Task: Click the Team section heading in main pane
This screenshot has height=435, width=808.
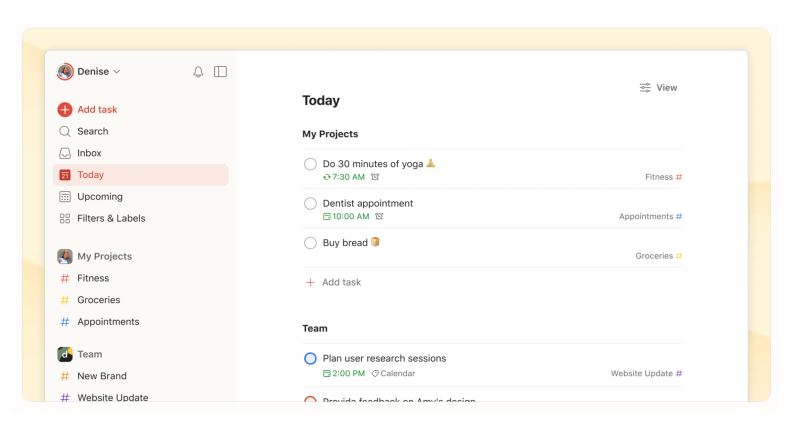Action: click(x=315, y=328)
